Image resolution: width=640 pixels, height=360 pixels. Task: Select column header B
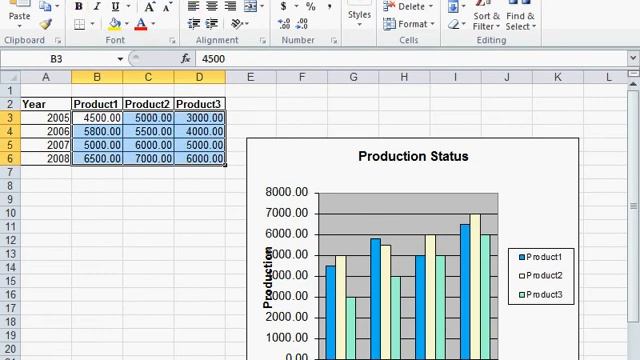[97, 77]
